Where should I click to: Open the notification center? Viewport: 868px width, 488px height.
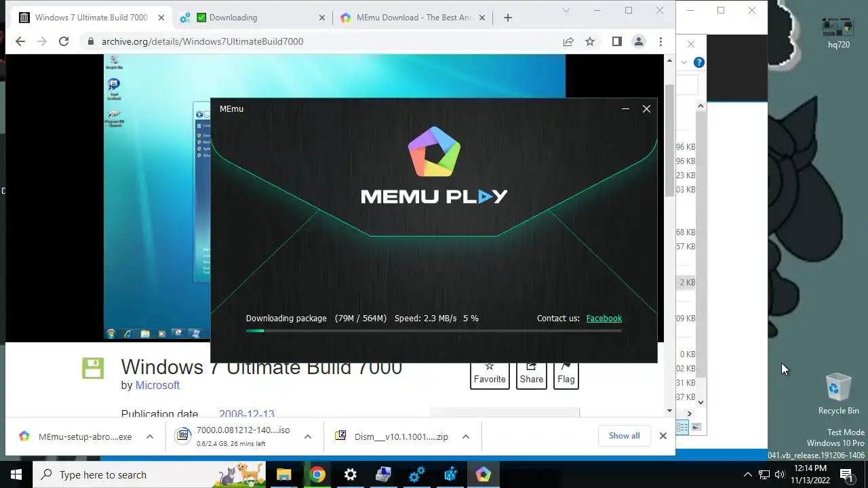click(x=847, y=474)
